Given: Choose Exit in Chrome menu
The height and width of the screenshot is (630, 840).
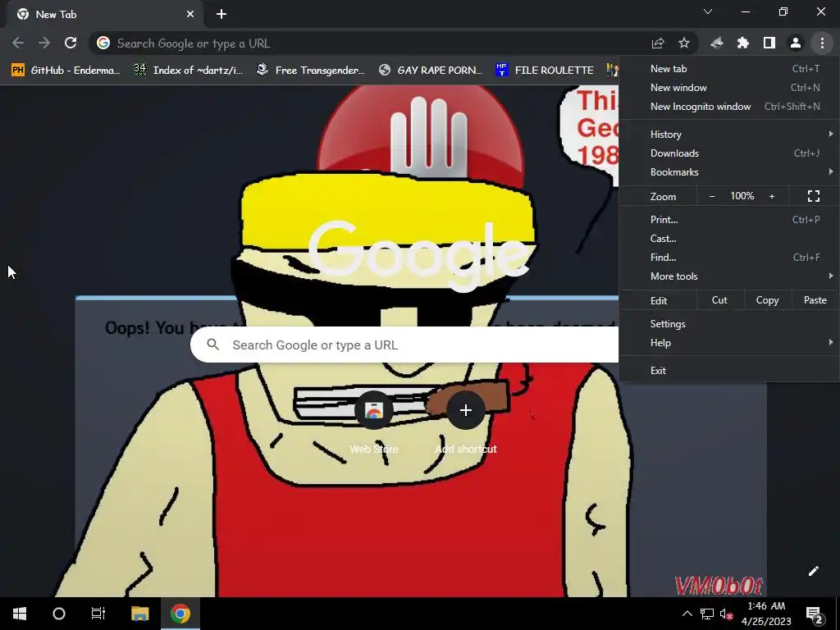Looking at the screenshot, I should (x=729, y=371).
